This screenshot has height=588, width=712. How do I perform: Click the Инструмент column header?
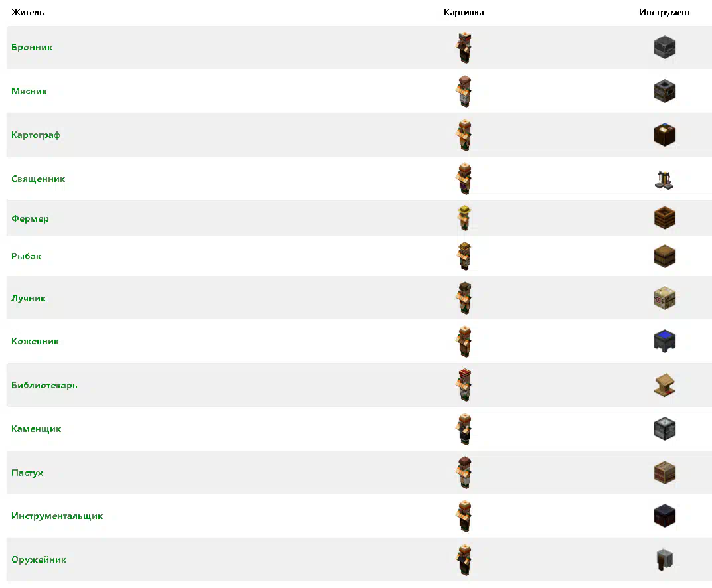[x=664, y=13]
